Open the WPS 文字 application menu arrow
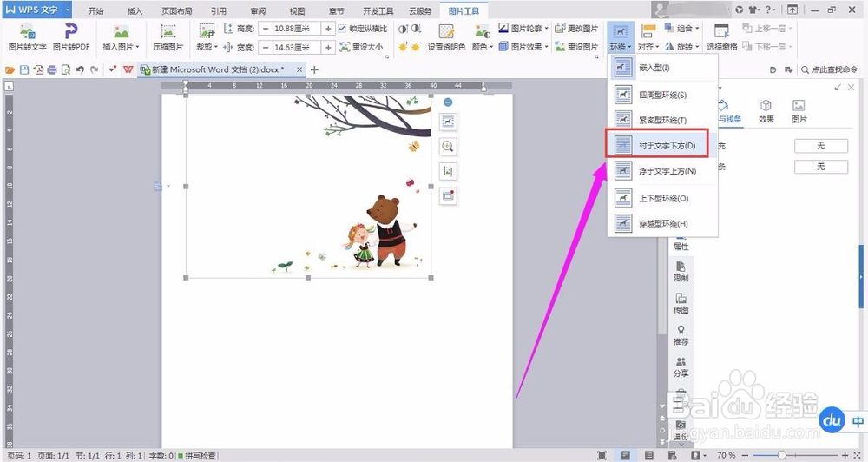868x462 pixels. 68,10
